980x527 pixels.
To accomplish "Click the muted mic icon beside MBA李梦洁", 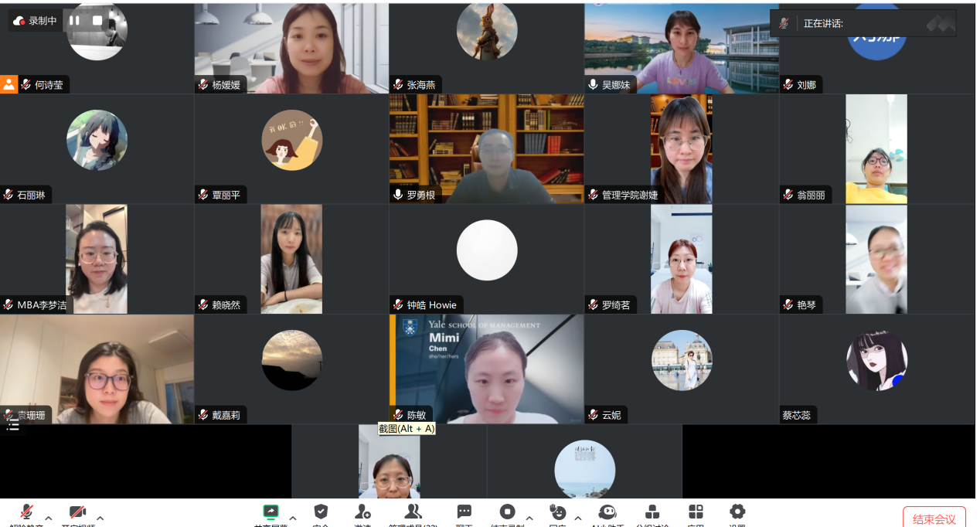I will pos(9,304).
